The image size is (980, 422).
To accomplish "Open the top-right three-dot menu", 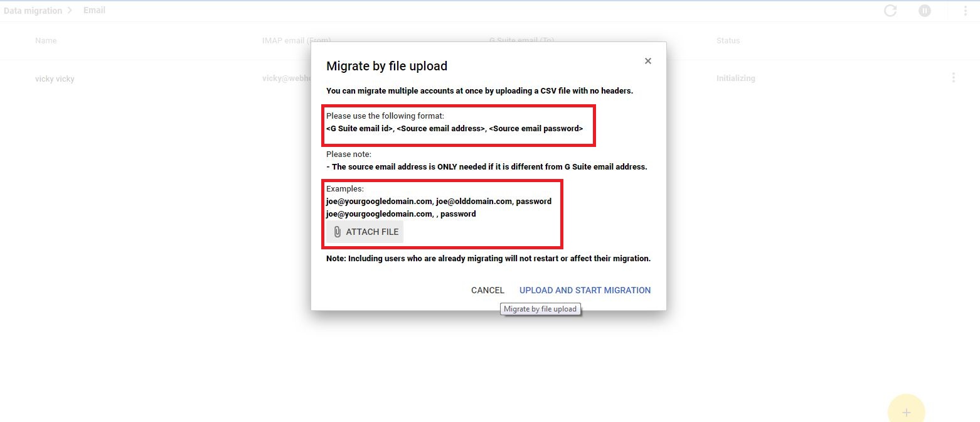I will 966,11.
